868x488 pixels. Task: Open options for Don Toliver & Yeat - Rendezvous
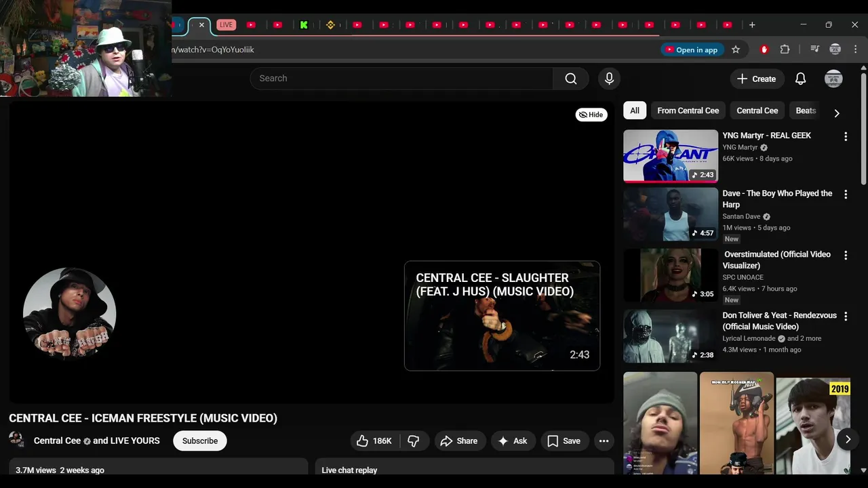coord(846,317)
